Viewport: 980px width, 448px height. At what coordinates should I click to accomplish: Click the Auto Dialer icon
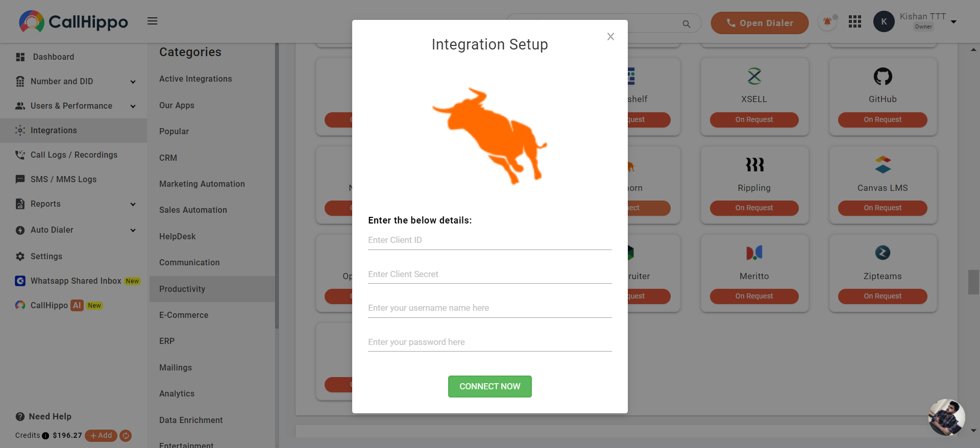[x=20, y=230]
